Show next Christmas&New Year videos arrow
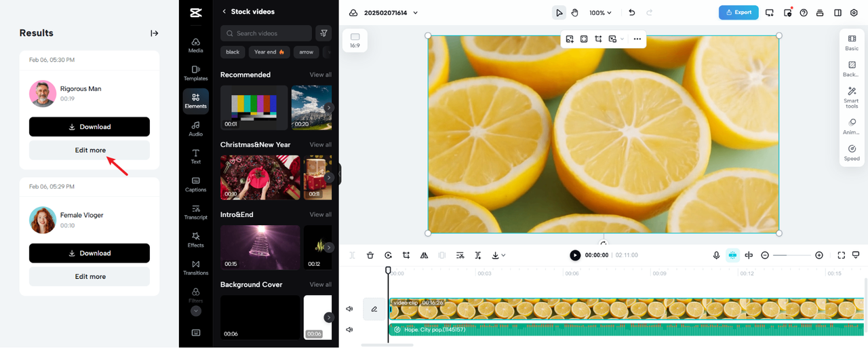 pyautogui.click(x=329, y=177)
